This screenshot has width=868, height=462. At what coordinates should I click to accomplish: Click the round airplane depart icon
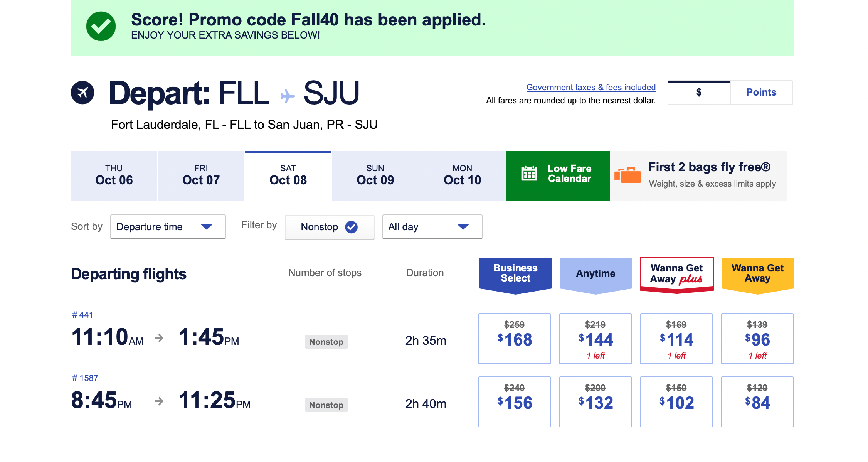(82, 93)
